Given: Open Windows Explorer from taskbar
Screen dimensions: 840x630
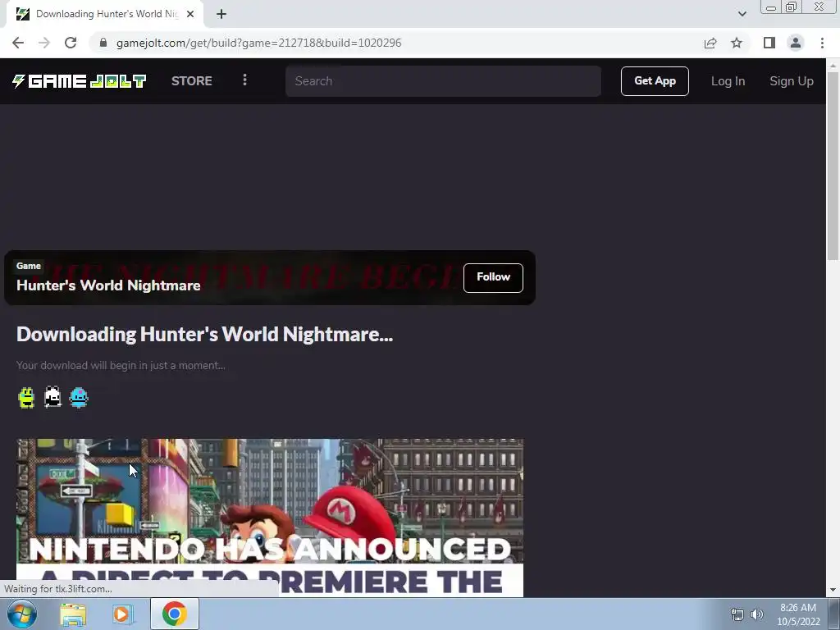Looking at the screenshot, I should click(x=73, y=614).
